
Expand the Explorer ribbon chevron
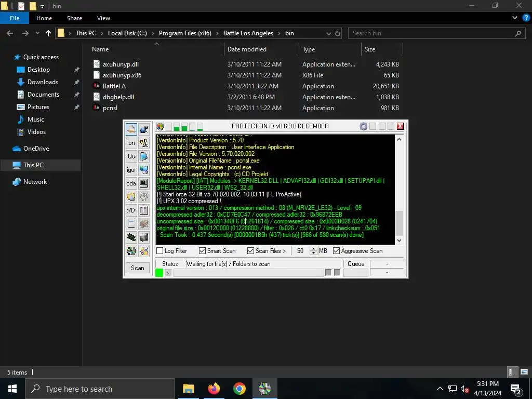point(515,18)
